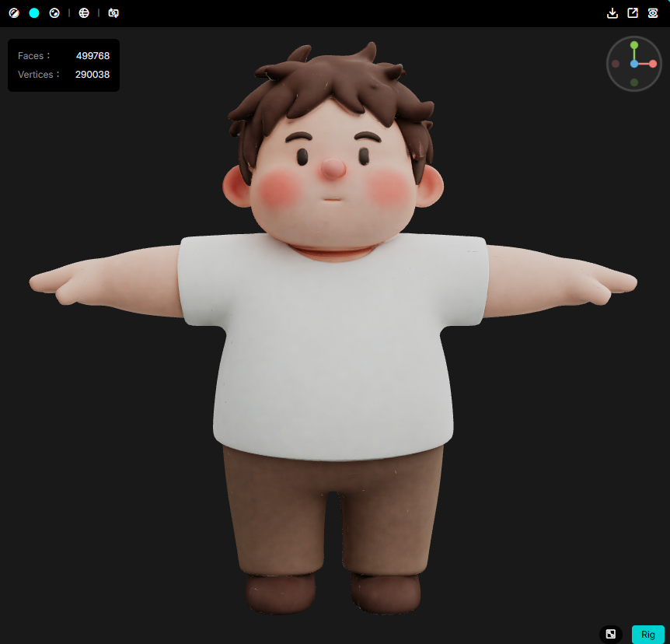This screenshot has height=644, width=670.
Task: Click the red X-axis dot on gizmo
Action: pyautogui.click(x=653, y=64)
